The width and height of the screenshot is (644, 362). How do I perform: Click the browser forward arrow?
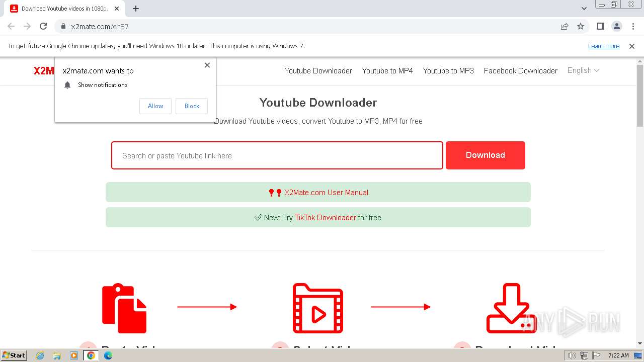pyautogui.click(x=27, y=26)
